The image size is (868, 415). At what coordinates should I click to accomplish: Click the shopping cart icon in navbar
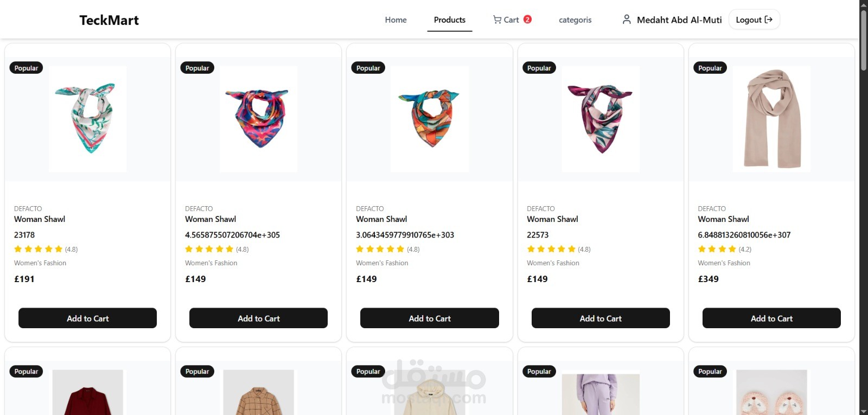pos(497,20)
